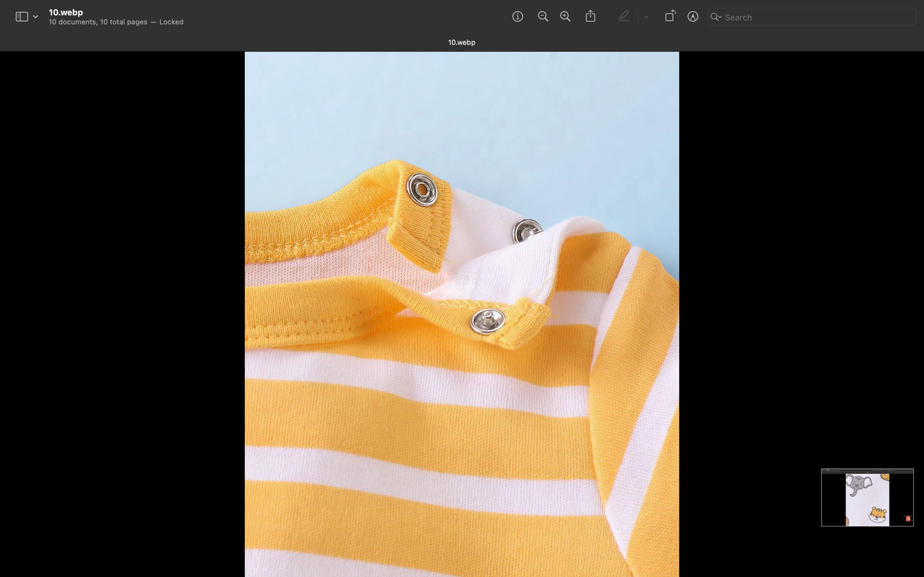The width and height of the screenshot is (924, 577).
Task: Open the sidebar view options chevron
Action: (x=36, y=17)
